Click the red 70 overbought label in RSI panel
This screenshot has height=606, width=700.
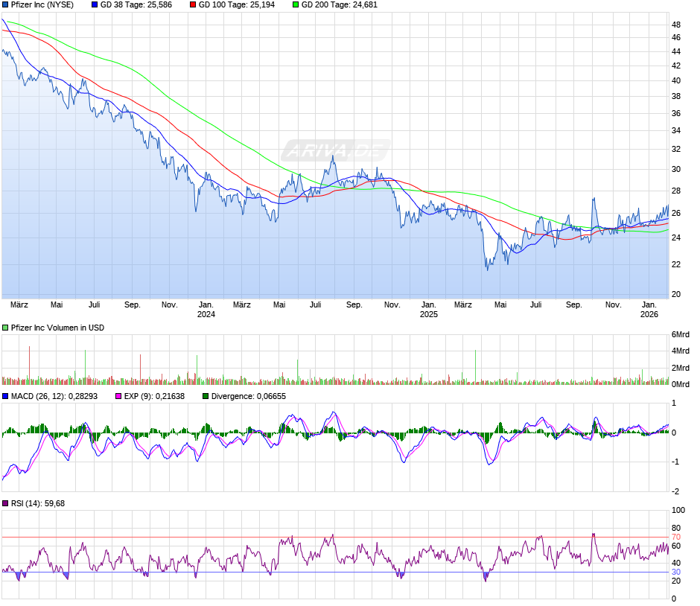[x=676, y=537]
